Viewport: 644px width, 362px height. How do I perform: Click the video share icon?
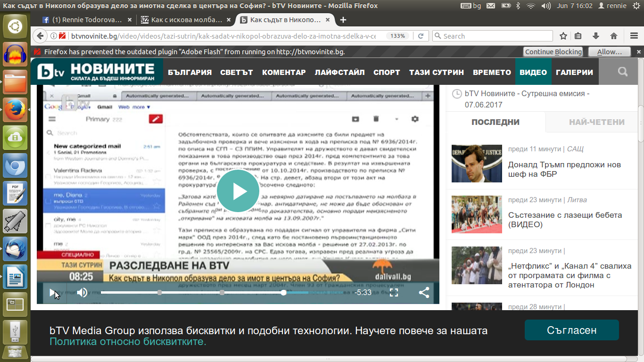click(424, 293)
